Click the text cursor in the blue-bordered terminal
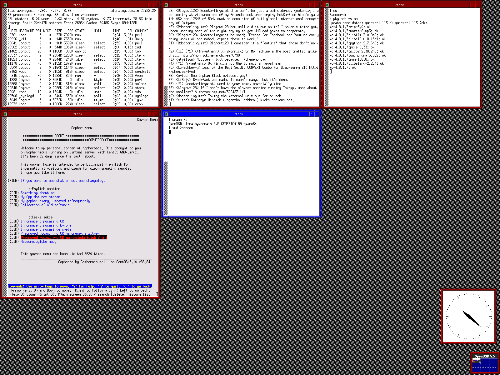This screenshot has width=500, height=375. (170, 132)
